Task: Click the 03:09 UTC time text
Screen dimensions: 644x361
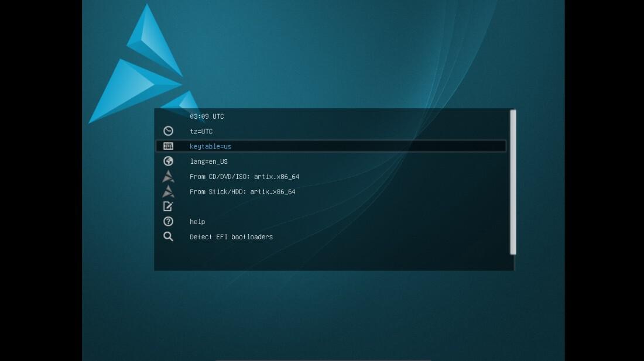Action: 207,116
